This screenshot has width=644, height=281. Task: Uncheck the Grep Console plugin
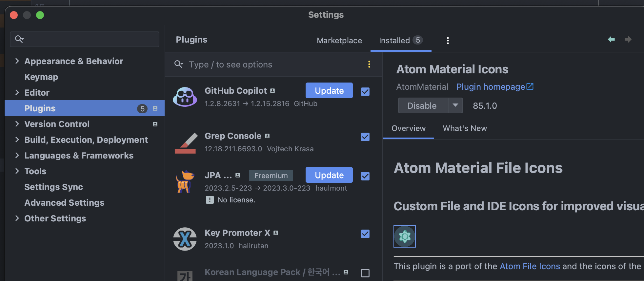[365, 137]
